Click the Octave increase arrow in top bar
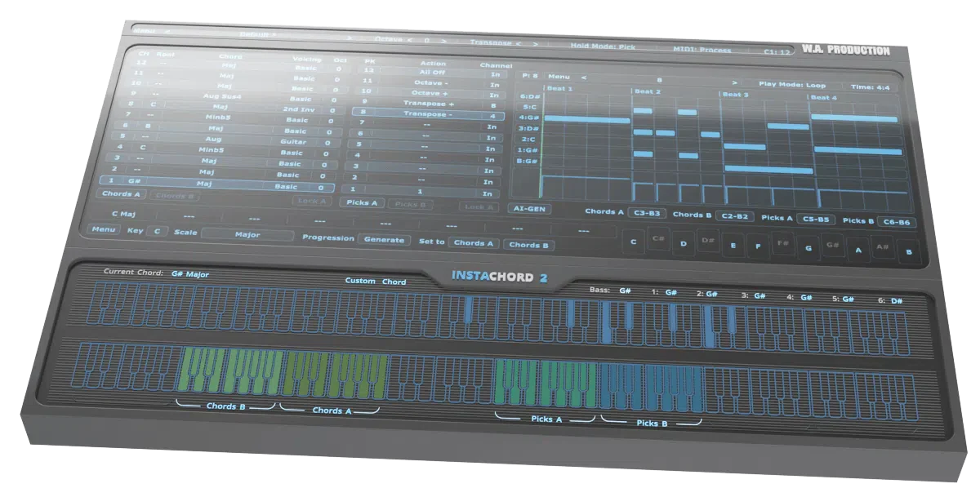This screenshot has height=497, width=980. tap(443, 40)
